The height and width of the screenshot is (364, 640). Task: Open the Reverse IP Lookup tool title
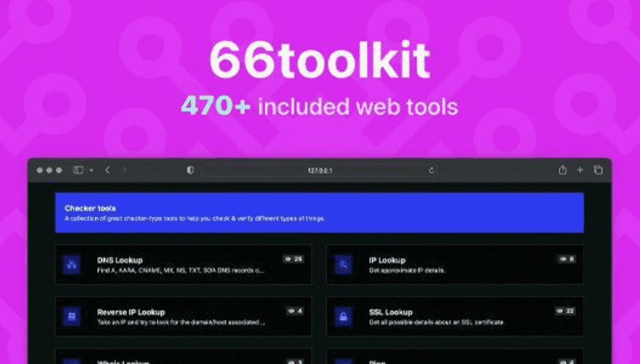point(131,312)
